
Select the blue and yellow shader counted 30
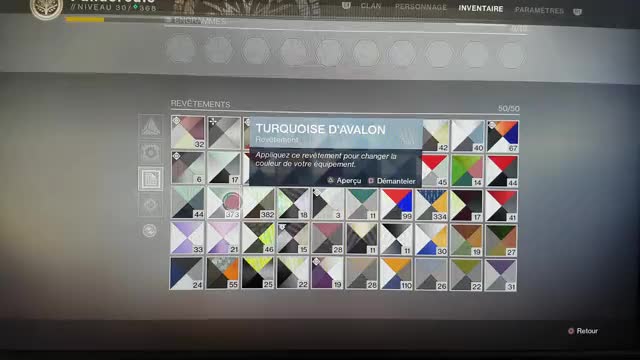[x=431, y=240]
